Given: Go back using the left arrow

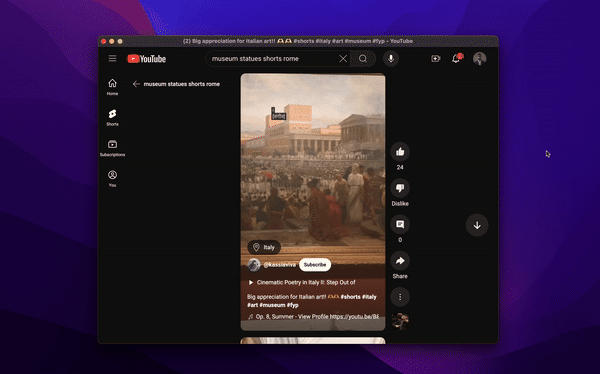Looking at the screenshot, I should (136, 84).
